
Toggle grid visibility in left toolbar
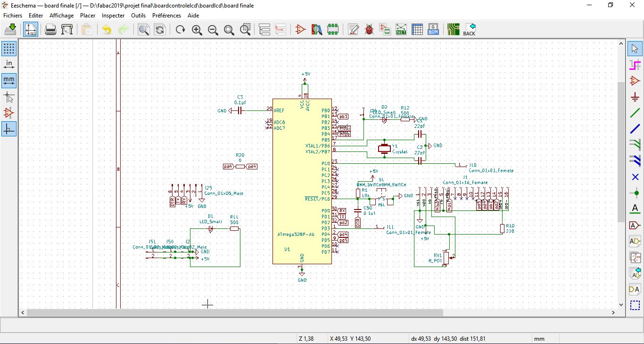click(x=9, y=48)
